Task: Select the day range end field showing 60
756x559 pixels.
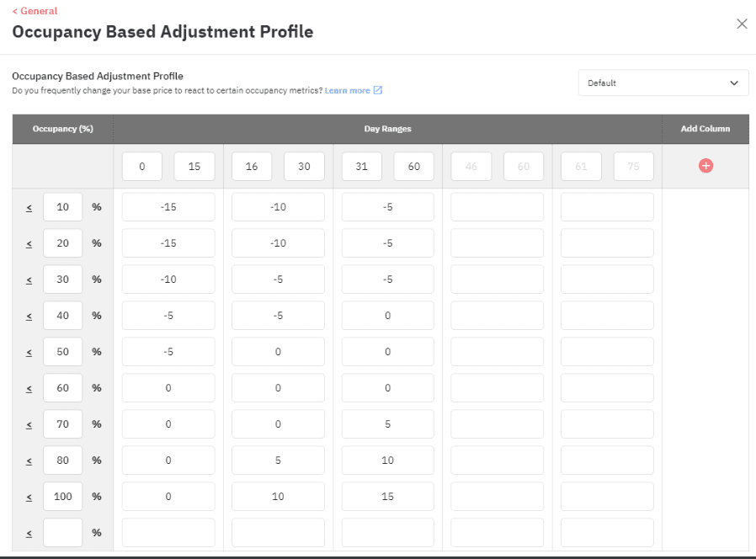Action: pos(414,166)
